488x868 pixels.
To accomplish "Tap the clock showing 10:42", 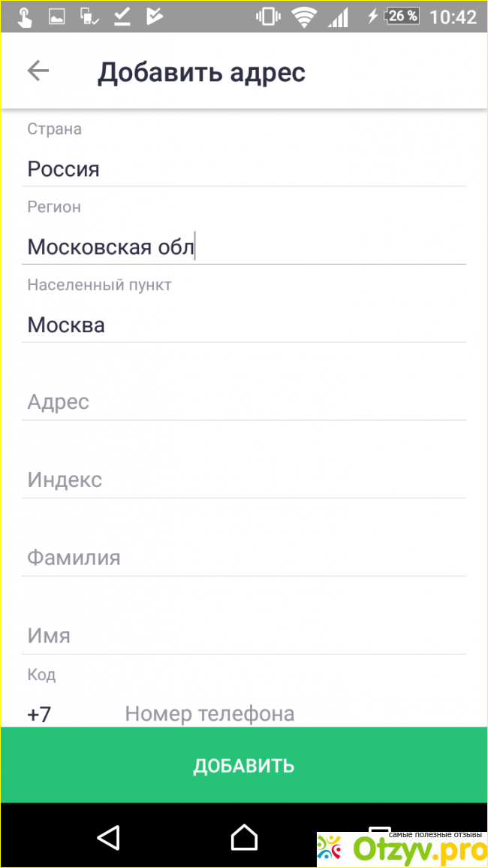I will [x=453, y=17].
